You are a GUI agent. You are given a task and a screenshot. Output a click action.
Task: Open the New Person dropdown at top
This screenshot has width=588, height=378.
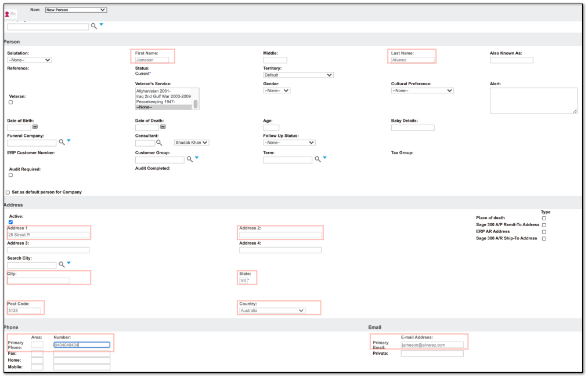pyautogui.click(x=76, y=10)
